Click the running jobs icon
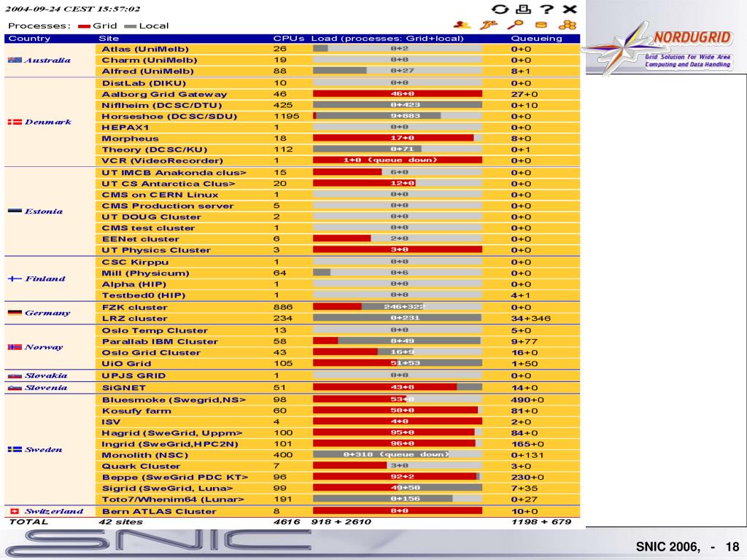Screen dimensions: 747x560 (489, 25)
